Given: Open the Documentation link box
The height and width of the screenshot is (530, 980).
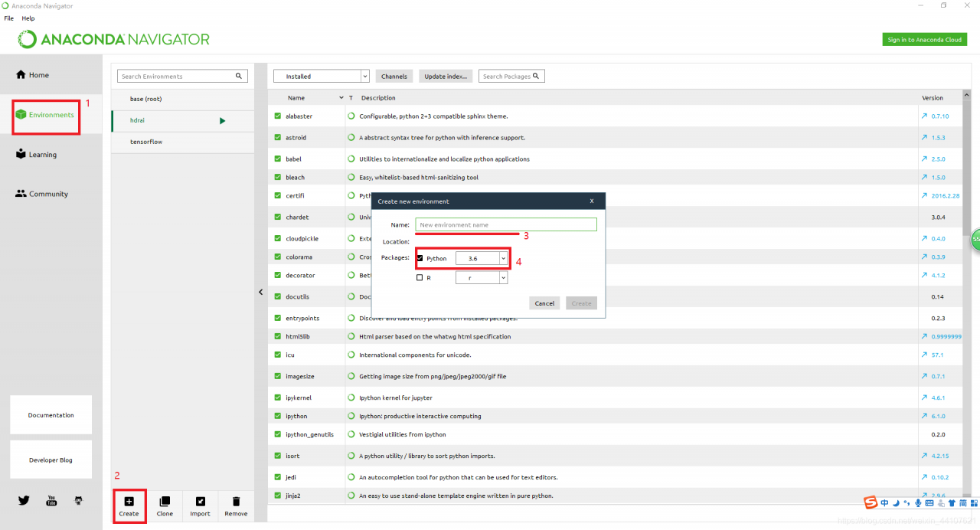Looking at the screenshot, I should click(x=51, y=415).
